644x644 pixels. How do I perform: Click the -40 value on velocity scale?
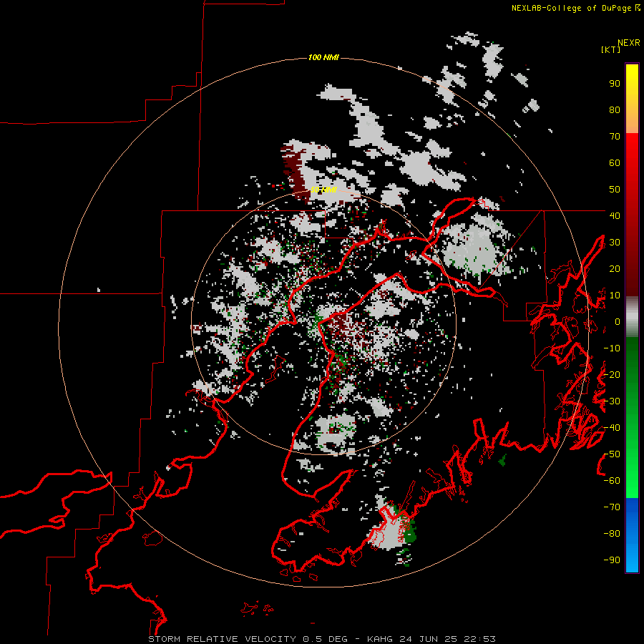612,428
